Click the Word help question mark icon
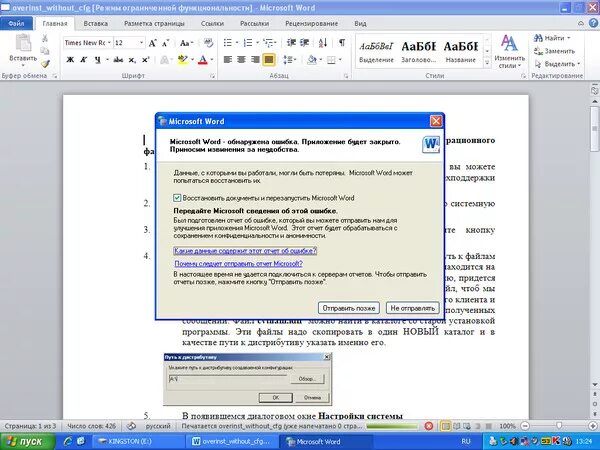Viewport: 600px width, 450px height. 593,23
